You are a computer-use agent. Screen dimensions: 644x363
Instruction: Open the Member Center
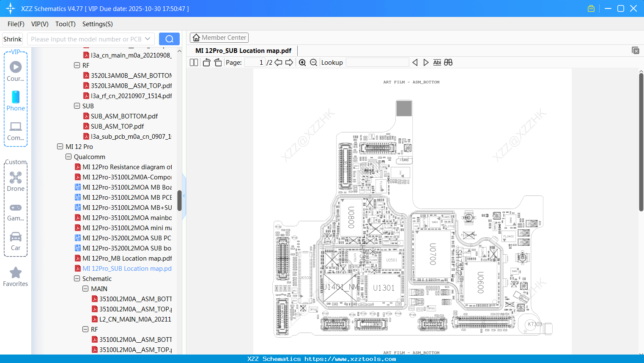[x=219, y=37]
